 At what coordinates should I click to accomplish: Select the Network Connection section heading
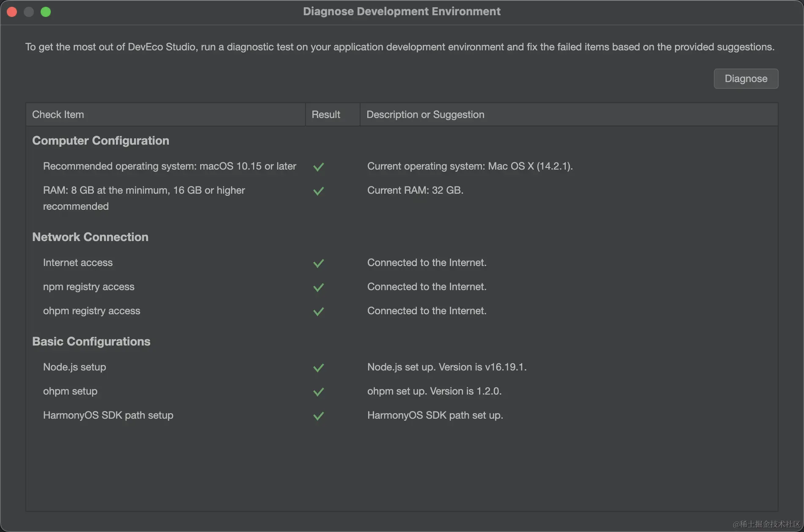90,237
